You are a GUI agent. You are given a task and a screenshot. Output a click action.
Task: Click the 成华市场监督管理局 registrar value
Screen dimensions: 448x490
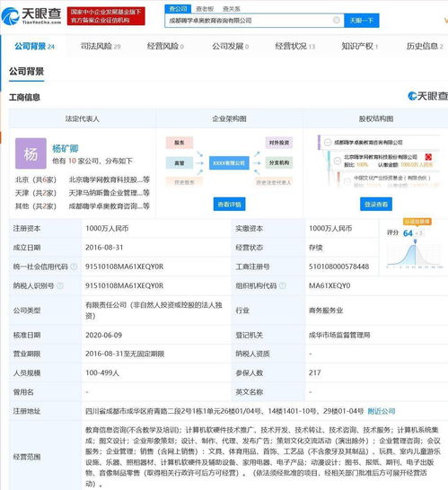point(339,335)
